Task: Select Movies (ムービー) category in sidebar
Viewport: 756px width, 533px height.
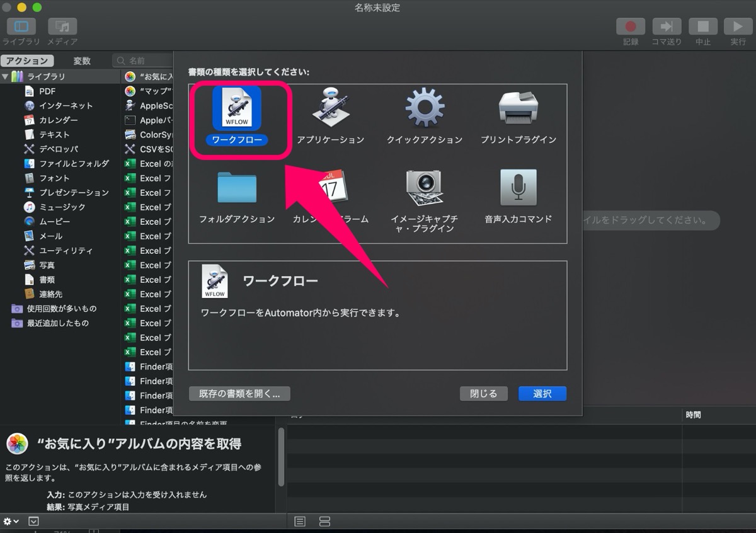Action: [x=54, y=221]
